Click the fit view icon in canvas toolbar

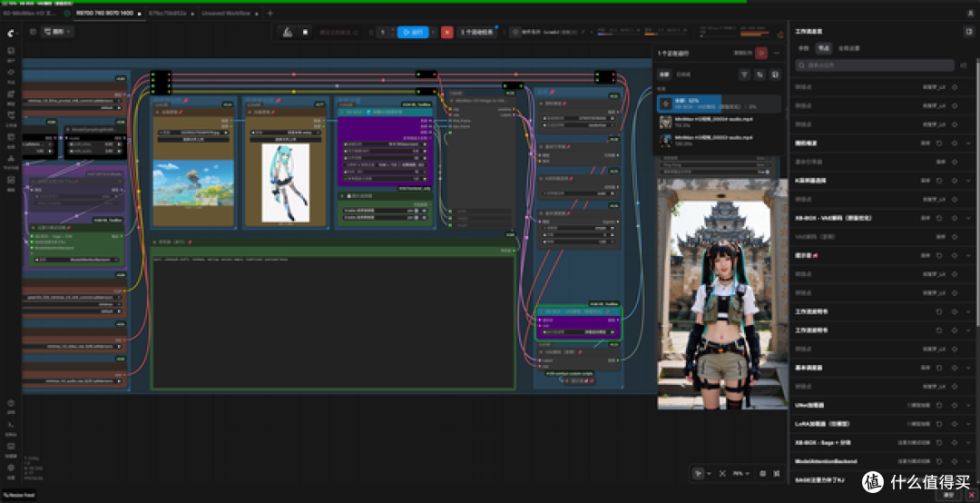click(x=722, y=474)
